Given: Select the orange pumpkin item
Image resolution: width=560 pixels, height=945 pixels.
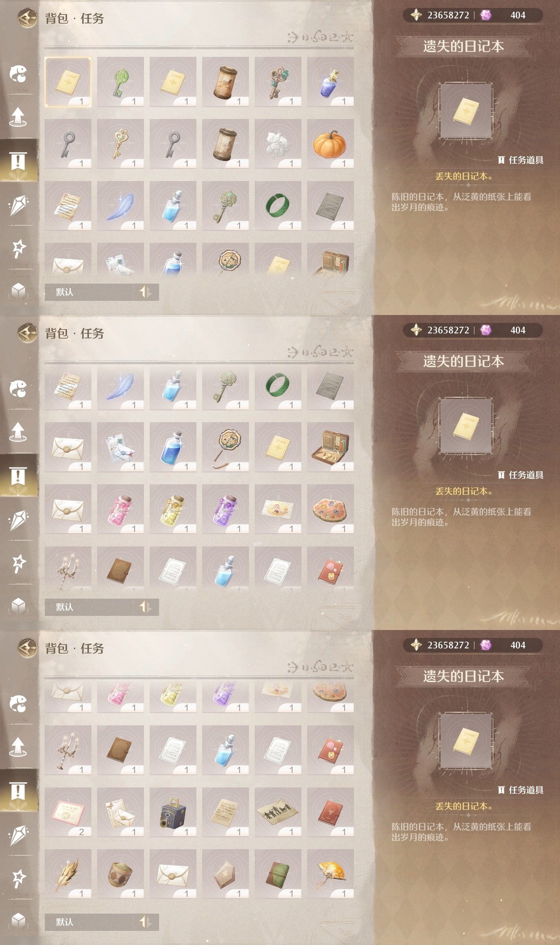Looking at the screenshot, I should coord(330,143).
